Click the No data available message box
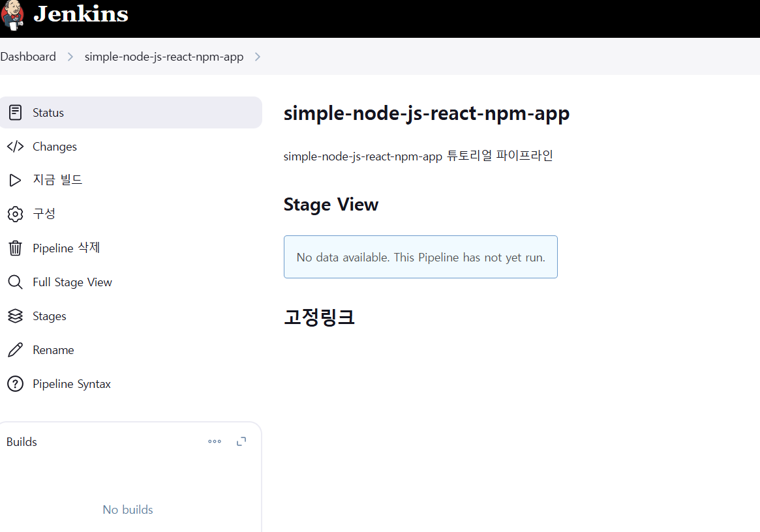Image resolution: width=760 pixels, height=532 pixels. (421, 257)
